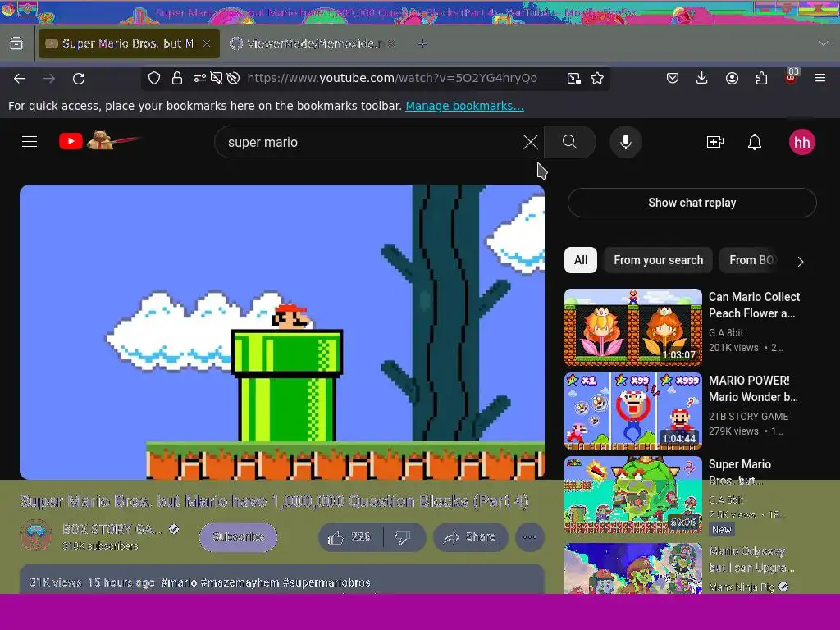This screenshot has height=630, width=840.
Task: Open a new tab with the plus button
Action: (422, 44)
